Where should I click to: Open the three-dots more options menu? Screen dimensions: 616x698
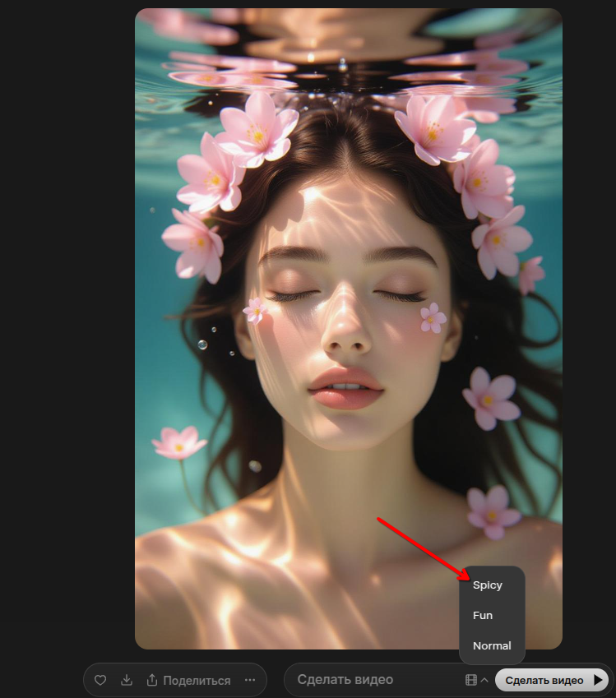pos(250,680)
